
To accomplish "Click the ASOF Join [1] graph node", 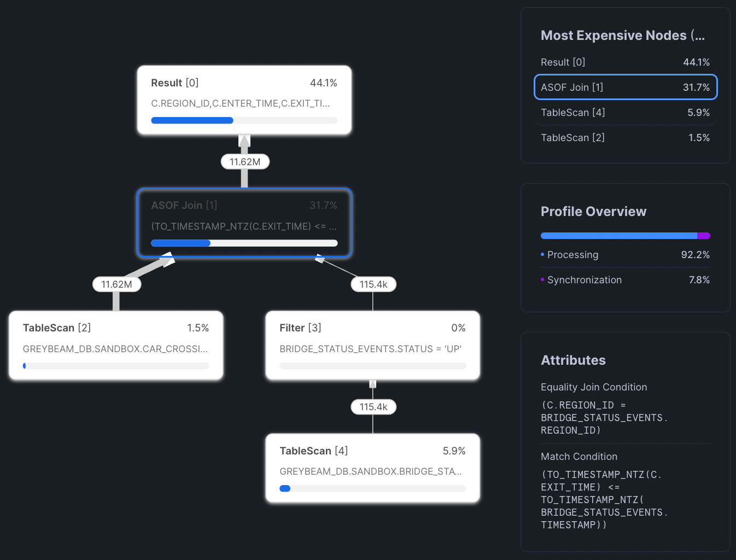I will pos(244,222).
